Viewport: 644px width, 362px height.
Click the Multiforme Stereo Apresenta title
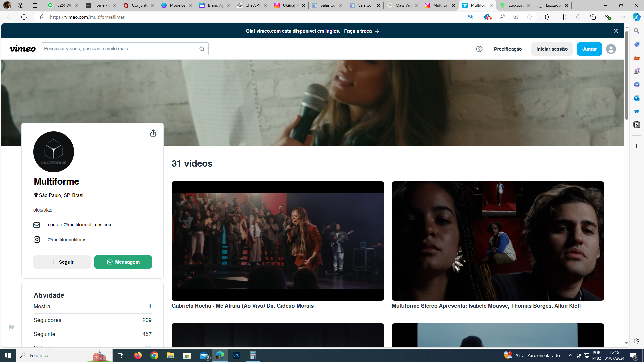click(486, 306)
